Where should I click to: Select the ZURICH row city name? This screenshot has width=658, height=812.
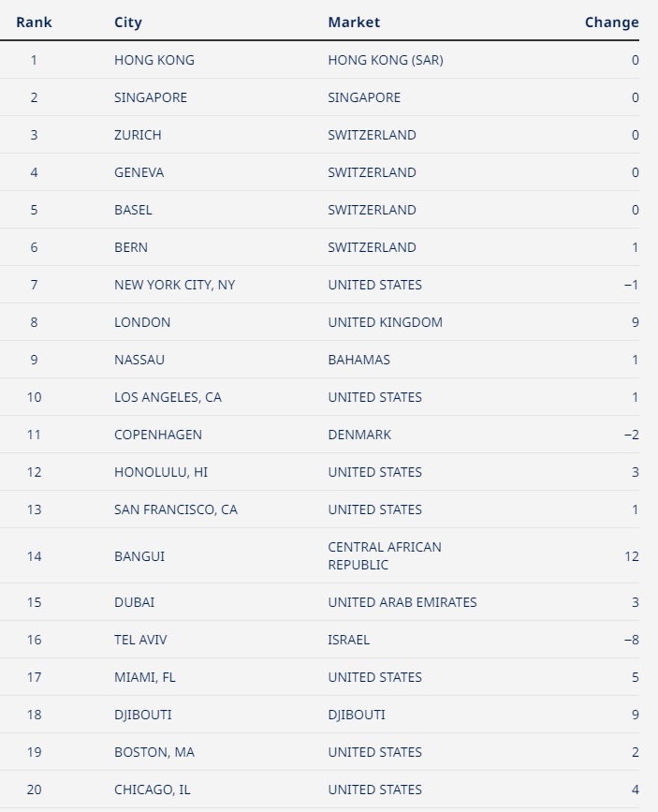(x=138, y=135)
